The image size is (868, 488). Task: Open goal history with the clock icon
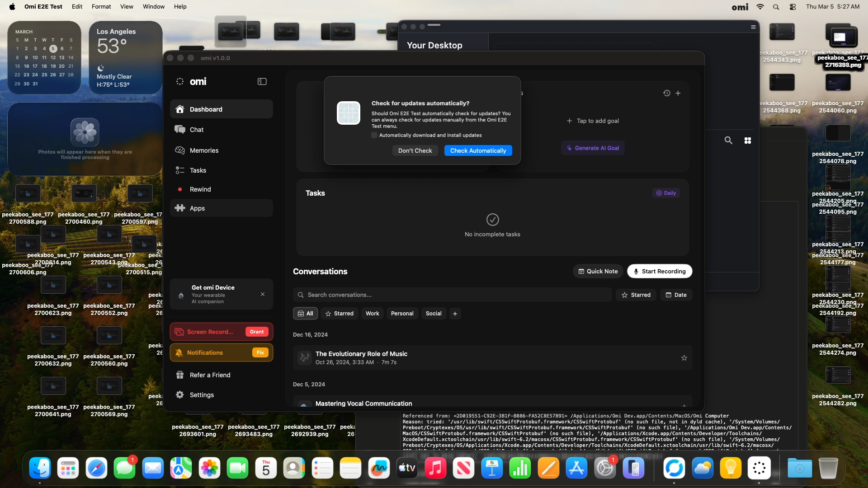coord(666,93)
